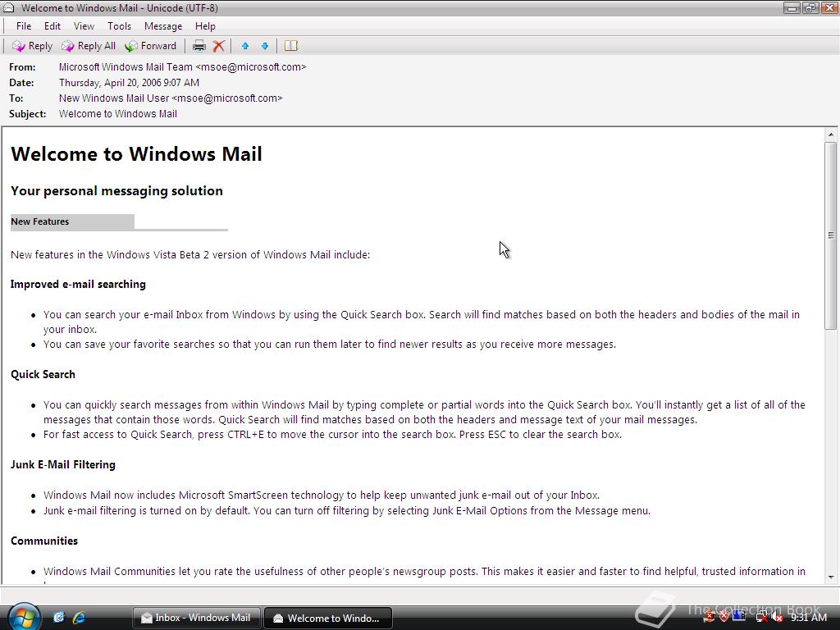
Task: Open the Message menu
Action: 163,26
